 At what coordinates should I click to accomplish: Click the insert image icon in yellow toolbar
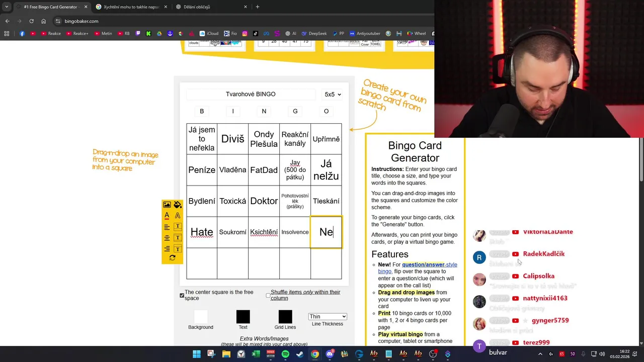167,205
